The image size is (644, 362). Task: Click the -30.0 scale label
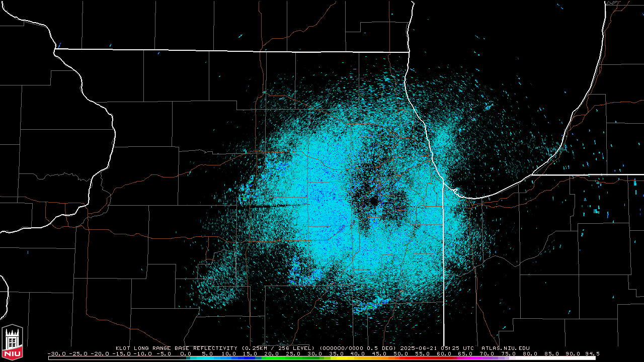click(57, 353)
